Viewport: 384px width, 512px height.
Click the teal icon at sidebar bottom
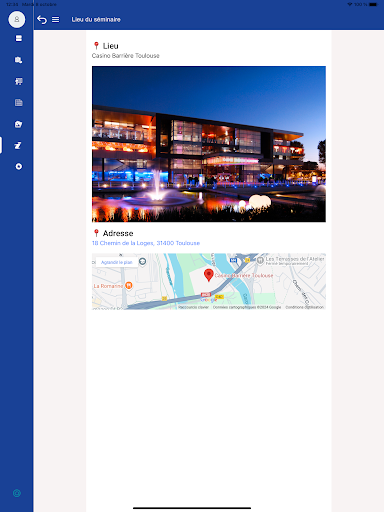coord(17,493)
